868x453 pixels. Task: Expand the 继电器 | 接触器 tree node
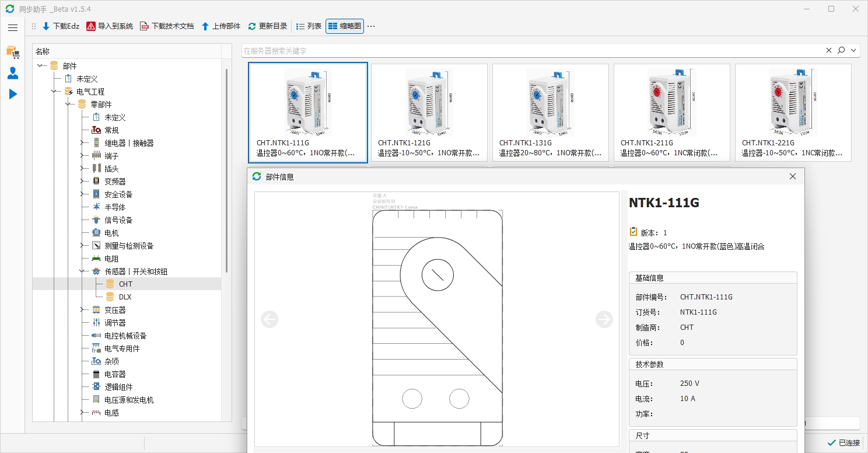tap(82, 143)
